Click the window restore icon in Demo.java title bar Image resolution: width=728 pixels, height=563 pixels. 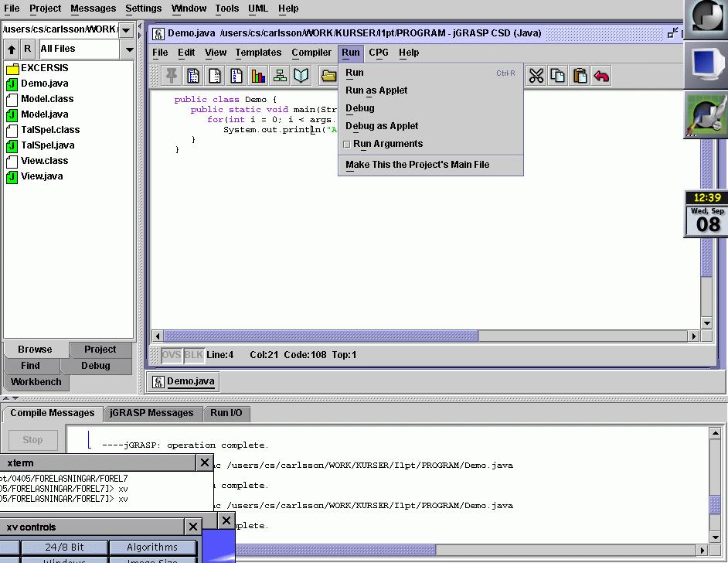[672, 33]
